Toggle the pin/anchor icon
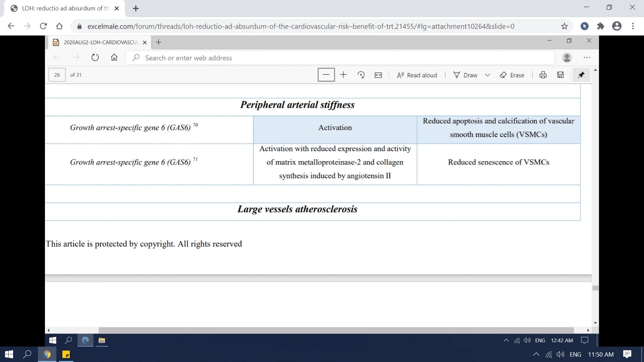Viewport: 644px width, 362px height. click(x=581, y=74)
